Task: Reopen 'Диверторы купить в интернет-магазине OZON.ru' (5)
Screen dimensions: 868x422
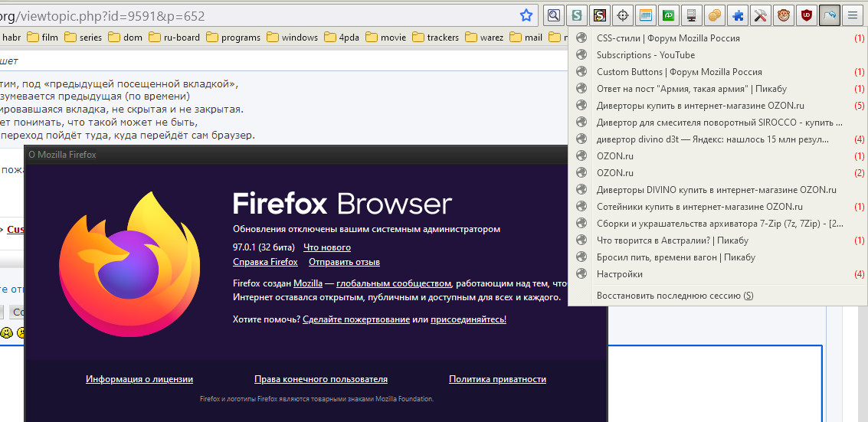Action: [x=718, y=106]
